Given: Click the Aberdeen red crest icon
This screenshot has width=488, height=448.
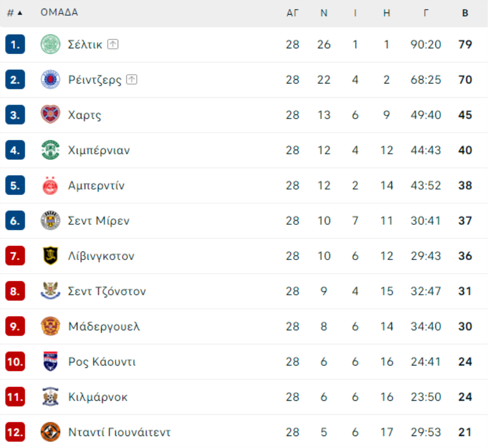Looking at the screenshot, I should coord(50,186).
